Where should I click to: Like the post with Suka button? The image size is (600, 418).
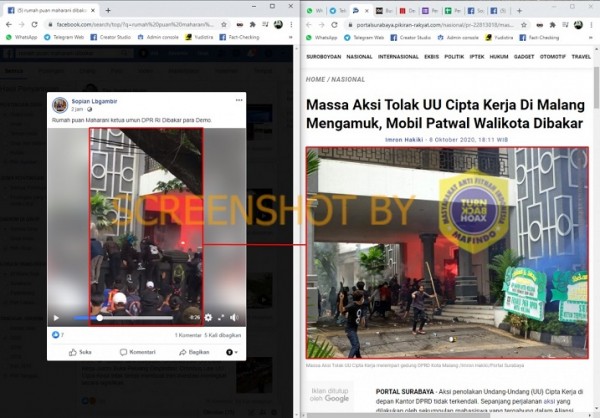80,352
